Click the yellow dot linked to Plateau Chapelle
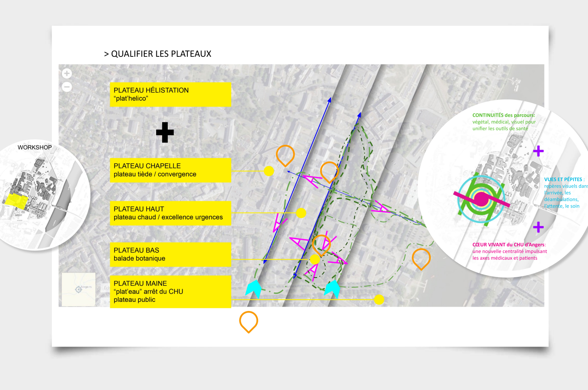The height and width of the screenshot is (390, 588). click(269, 171)
